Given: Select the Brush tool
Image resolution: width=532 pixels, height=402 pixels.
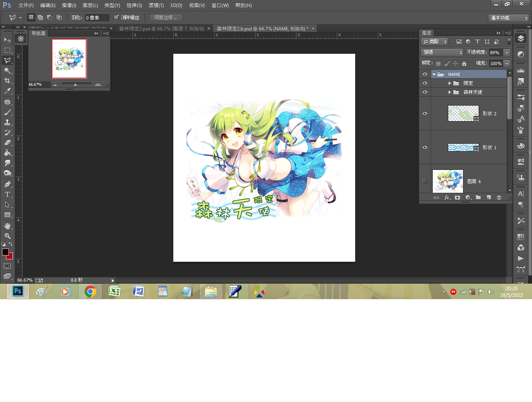Looking at the screenshot, I should [x=7, y=112].
